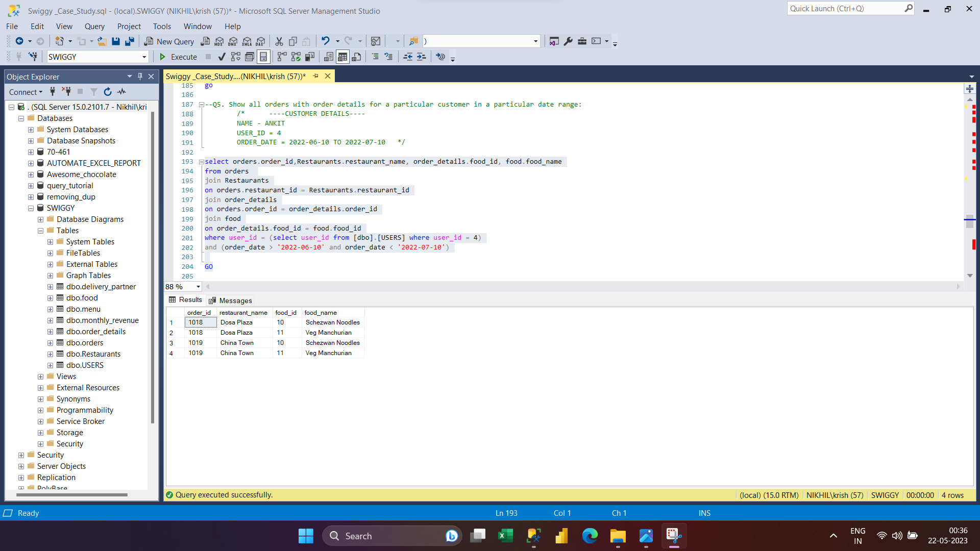This screenshot has width=980, height=551.
Task: Click the Parse query checkmark icon
Action: [x=222, y=57]
